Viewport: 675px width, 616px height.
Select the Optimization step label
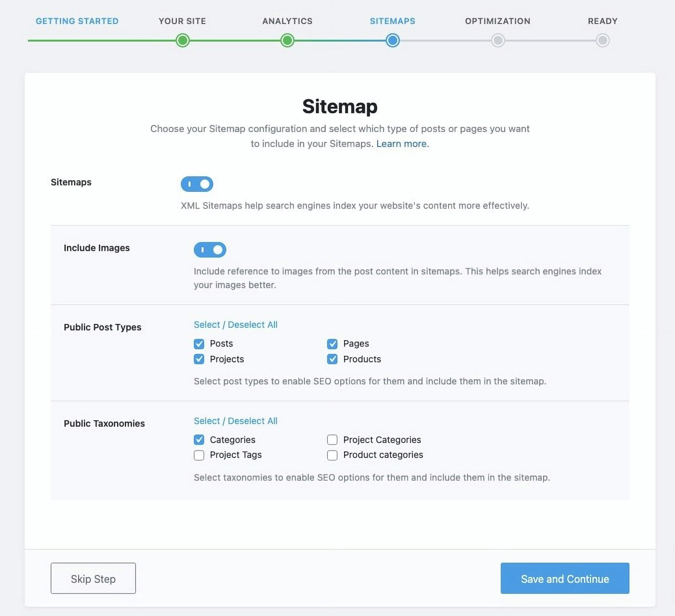[497, 21]
